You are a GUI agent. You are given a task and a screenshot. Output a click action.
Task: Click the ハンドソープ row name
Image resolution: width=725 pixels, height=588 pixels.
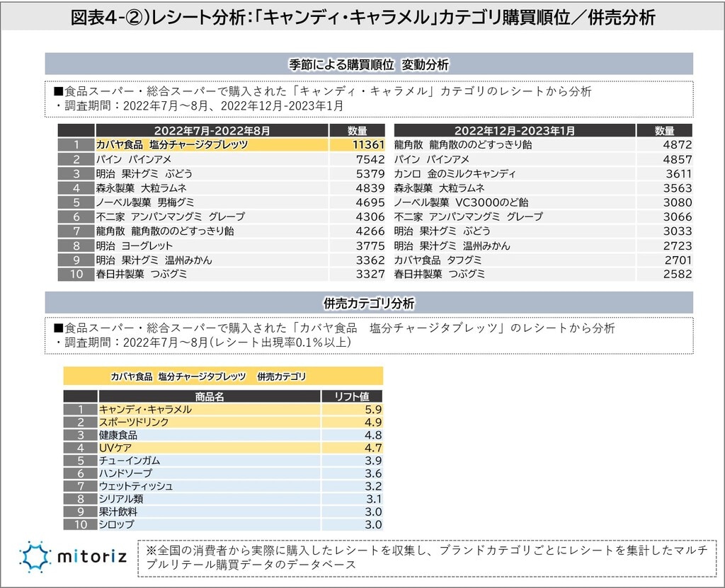coord(125,473)
